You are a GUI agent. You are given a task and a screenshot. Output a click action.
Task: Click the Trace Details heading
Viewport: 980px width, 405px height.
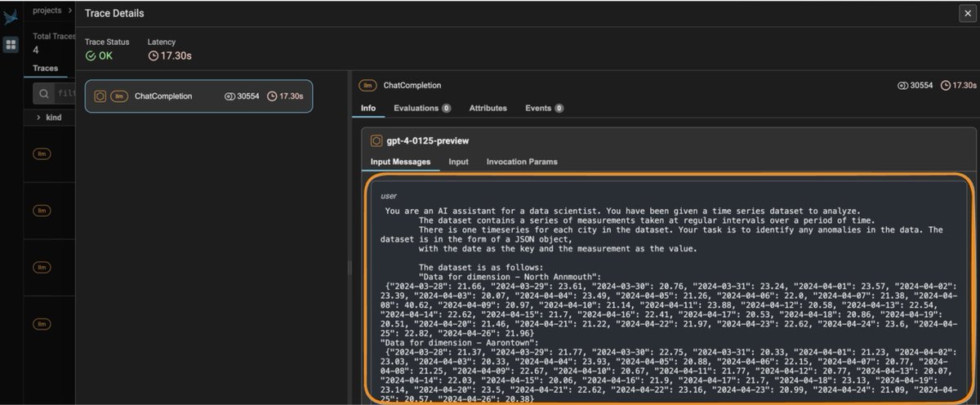[115, 13]
